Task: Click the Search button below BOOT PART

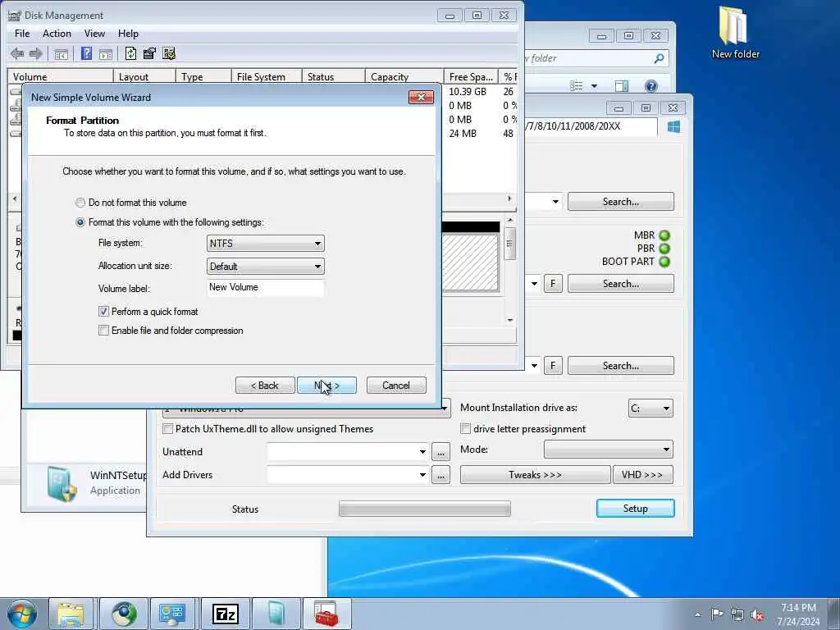Action: (621, 283)
